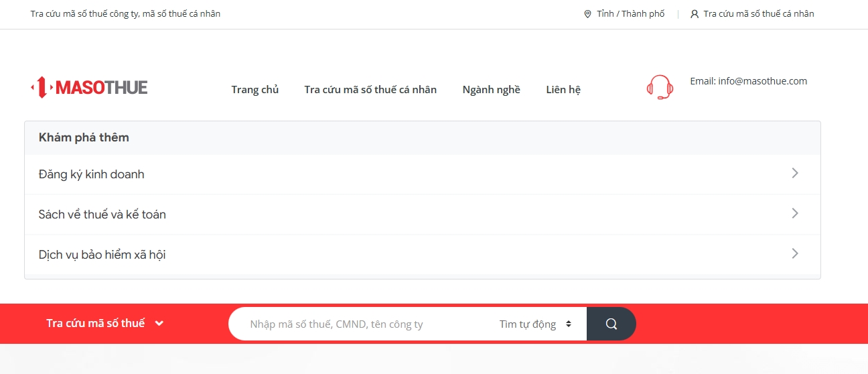Click the location pin icon
The width and height of the screenshot is (868, 374).
point(587,14)
